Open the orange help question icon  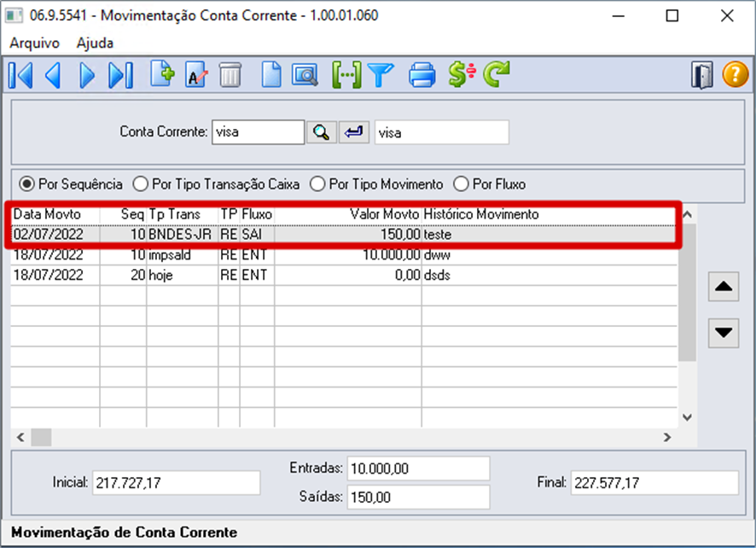(x=736, y=75)
